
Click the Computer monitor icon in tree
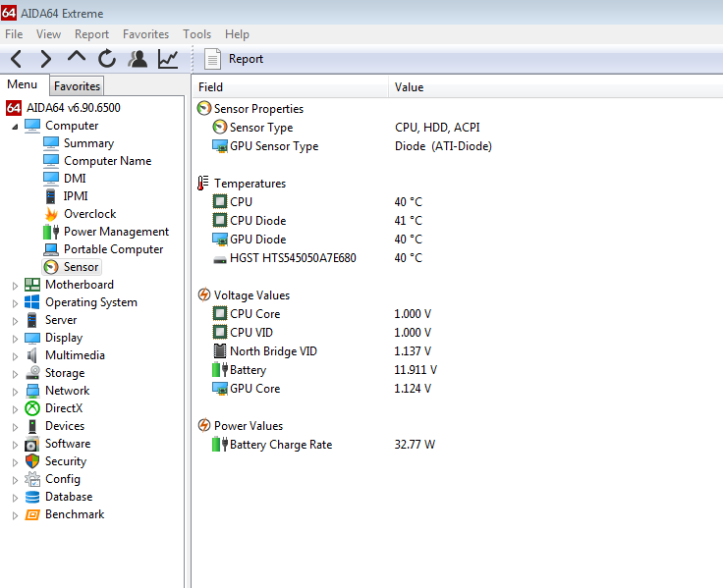click(x=32, y=126)
